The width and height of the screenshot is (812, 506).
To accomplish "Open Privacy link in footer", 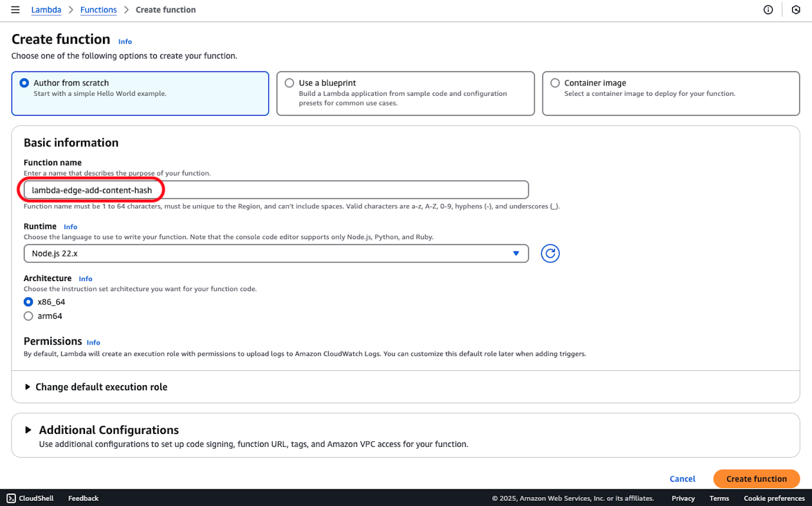I will pos(683,498).
